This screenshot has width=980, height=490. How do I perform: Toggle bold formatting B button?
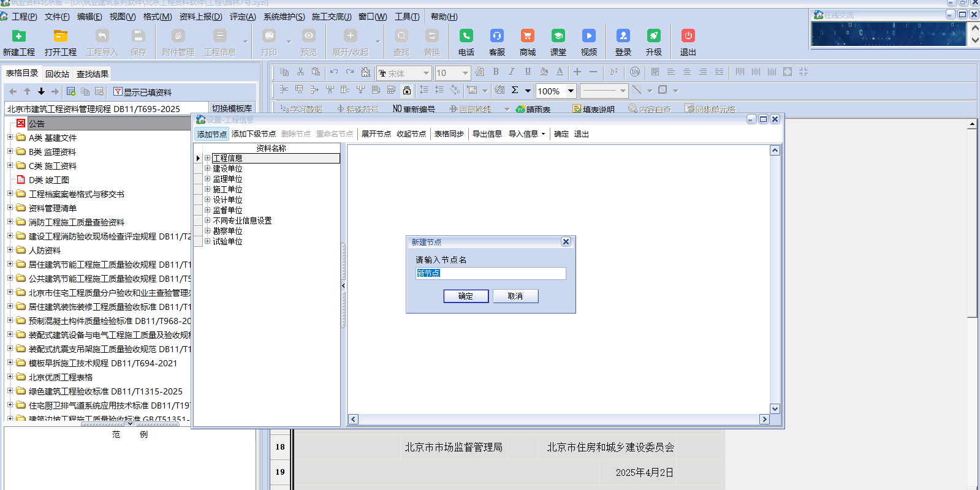pos(496,72)
